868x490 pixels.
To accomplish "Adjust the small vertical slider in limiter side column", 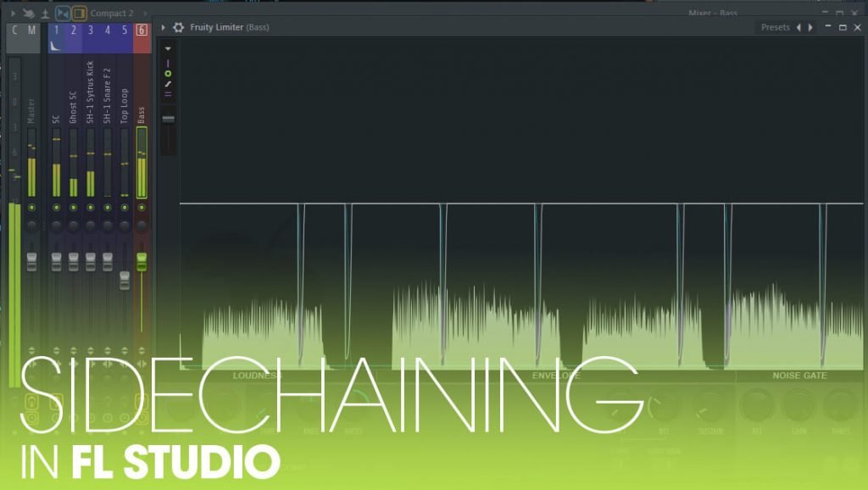I will (x=169, y=120).
